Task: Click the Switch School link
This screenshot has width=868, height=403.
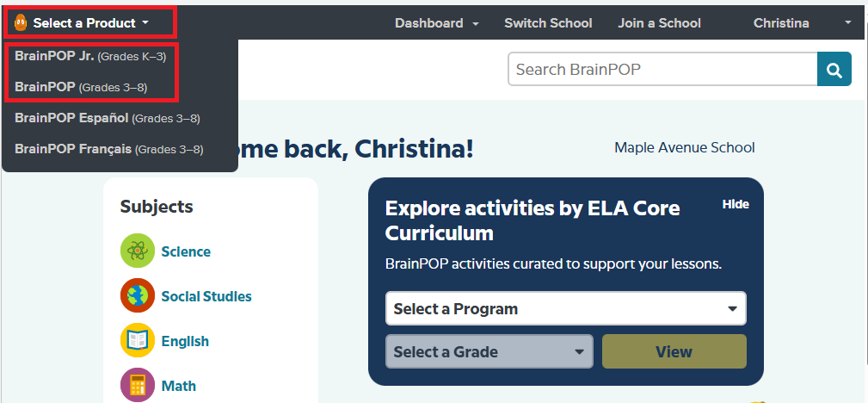Action: coord(548,23)
